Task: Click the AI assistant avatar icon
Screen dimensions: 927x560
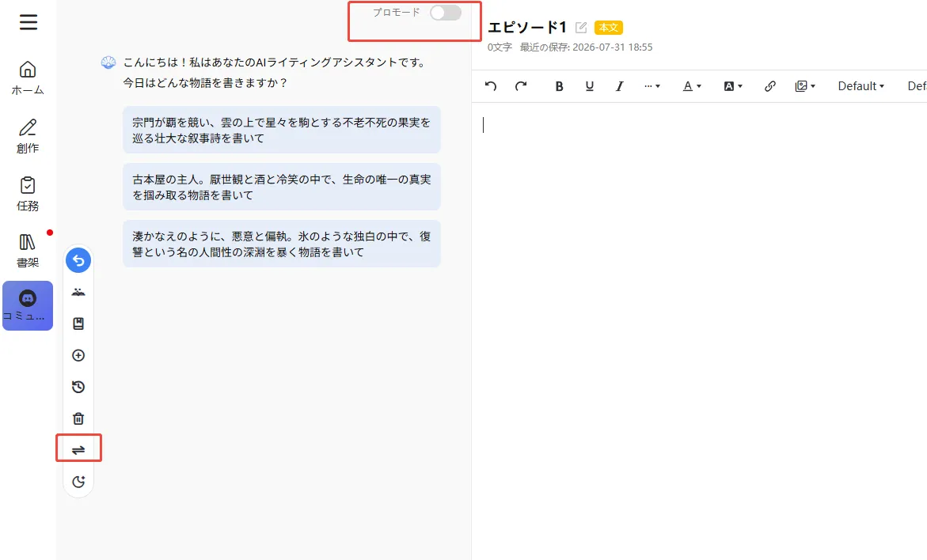Action: tap(108, 62)
